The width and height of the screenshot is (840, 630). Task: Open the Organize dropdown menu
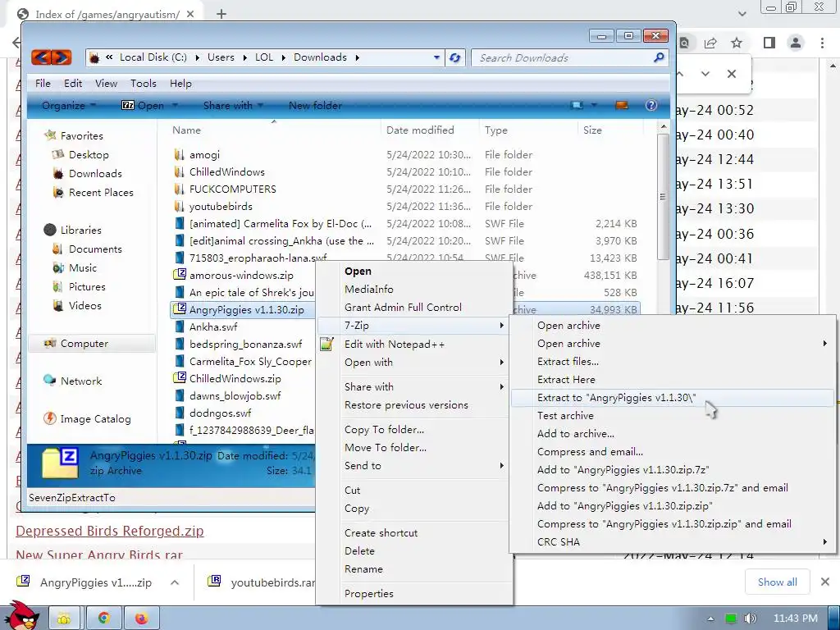pyautogui.click(x=69, y=106)
